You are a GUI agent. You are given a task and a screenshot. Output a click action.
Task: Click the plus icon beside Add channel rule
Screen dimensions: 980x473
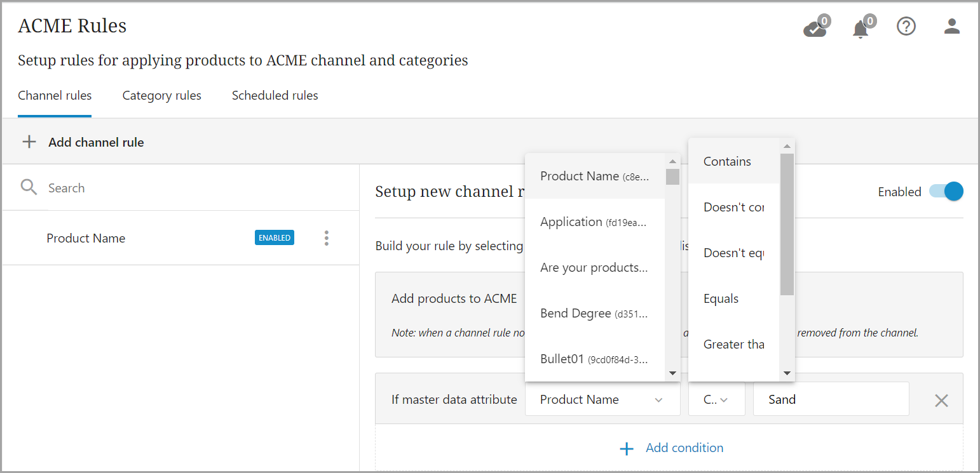29,142
